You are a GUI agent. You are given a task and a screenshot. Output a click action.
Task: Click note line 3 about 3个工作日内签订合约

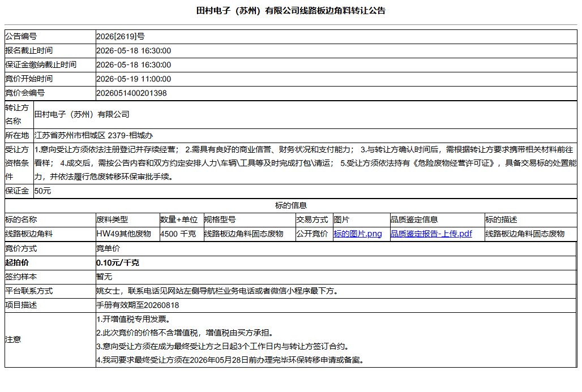224,347
